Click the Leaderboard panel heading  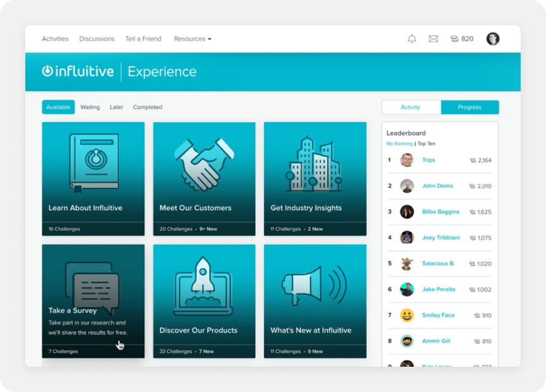point(406,133)
